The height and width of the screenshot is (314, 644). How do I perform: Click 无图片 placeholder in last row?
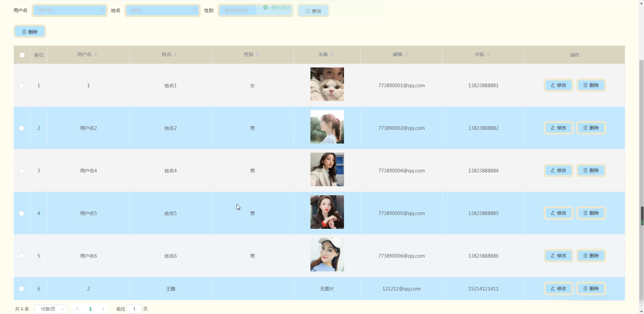point(327,289)
